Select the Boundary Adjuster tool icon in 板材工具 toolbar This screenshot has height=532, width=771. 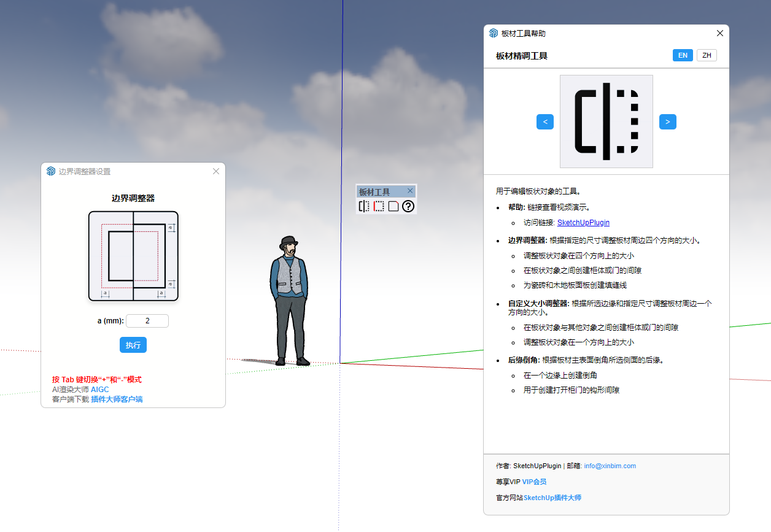coord(364,206)
